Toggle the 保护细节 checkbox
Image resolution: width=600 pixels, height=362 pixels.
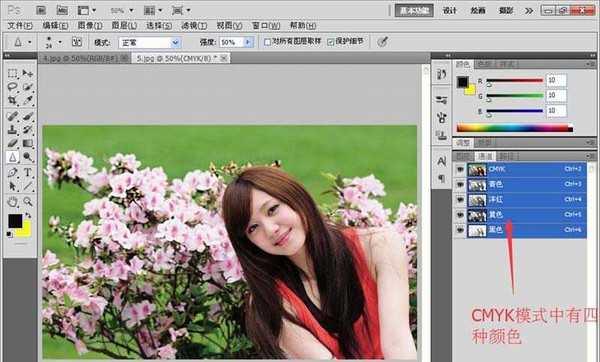[x=331, y=42]
